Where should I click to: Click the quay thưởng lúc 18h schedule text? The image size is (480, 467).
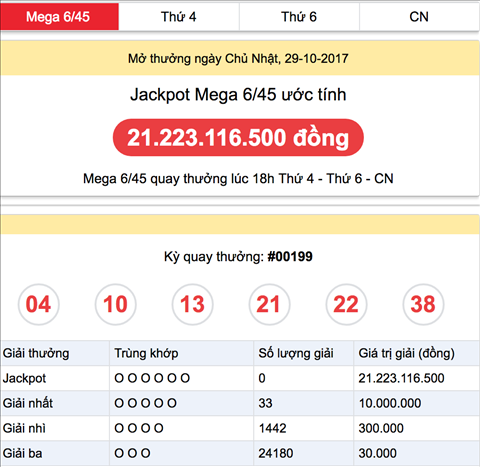tap(238, 179)
